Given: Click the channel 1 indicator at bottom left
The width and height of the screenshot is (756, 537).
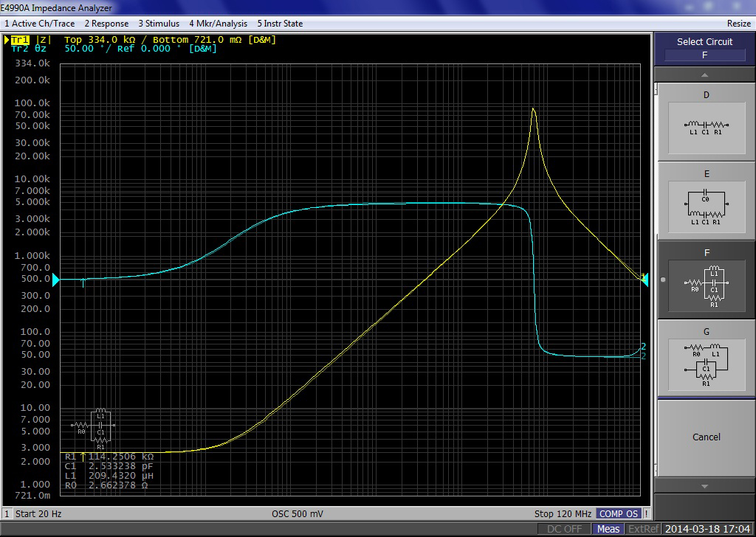Looking at the screenshot, I should [x=7, y=513].
